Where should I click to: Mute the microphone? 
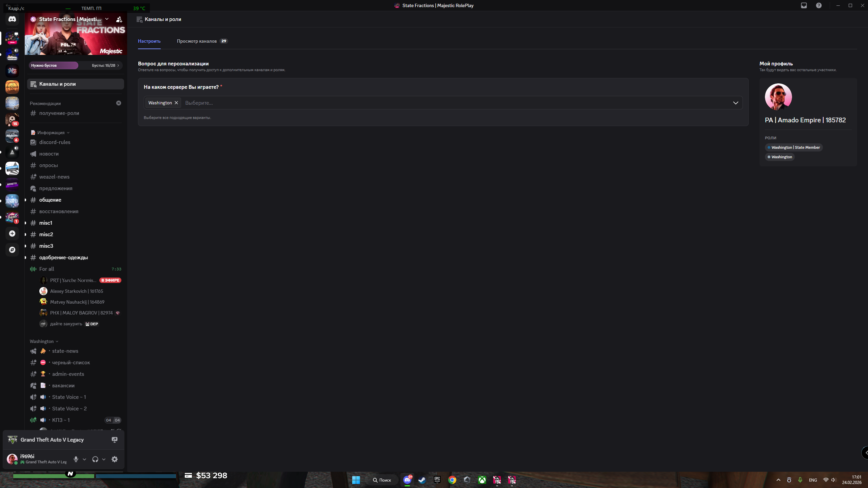[76, 459]
